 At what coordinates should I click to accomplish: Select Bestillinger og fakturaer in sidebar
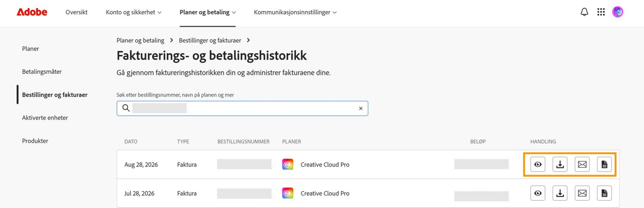click(55, 95)
